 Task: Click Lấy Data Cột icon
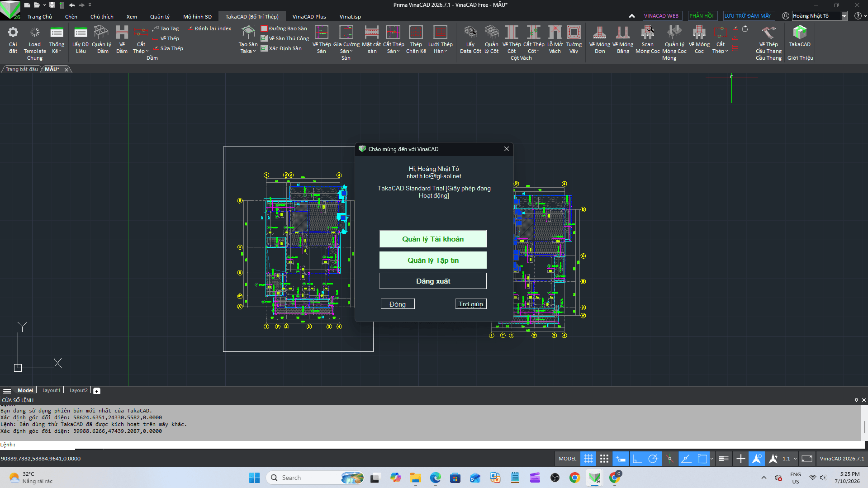pos(470,40)
